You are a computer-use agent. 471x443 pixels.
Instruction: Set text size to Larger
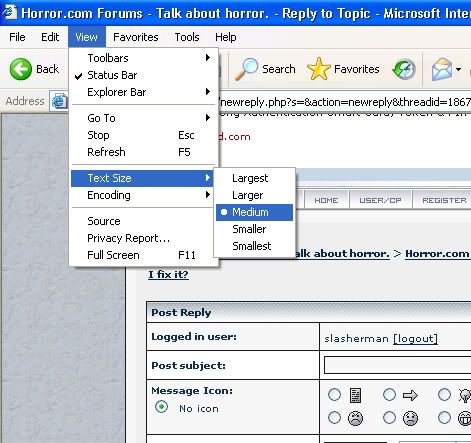pos(254,195)
